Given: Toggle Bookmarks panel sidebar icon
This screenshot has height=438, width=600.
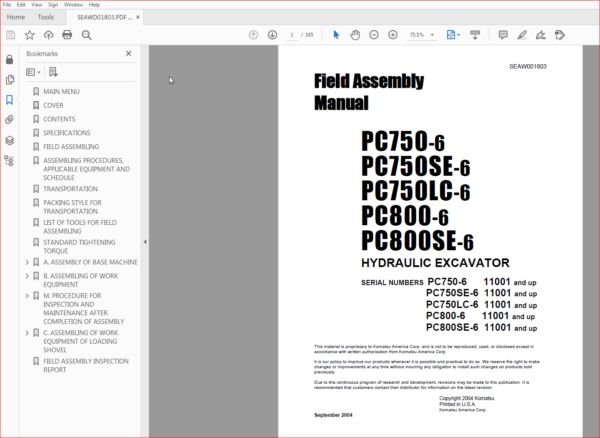Looking at the screenshot, I should (10, 100).
